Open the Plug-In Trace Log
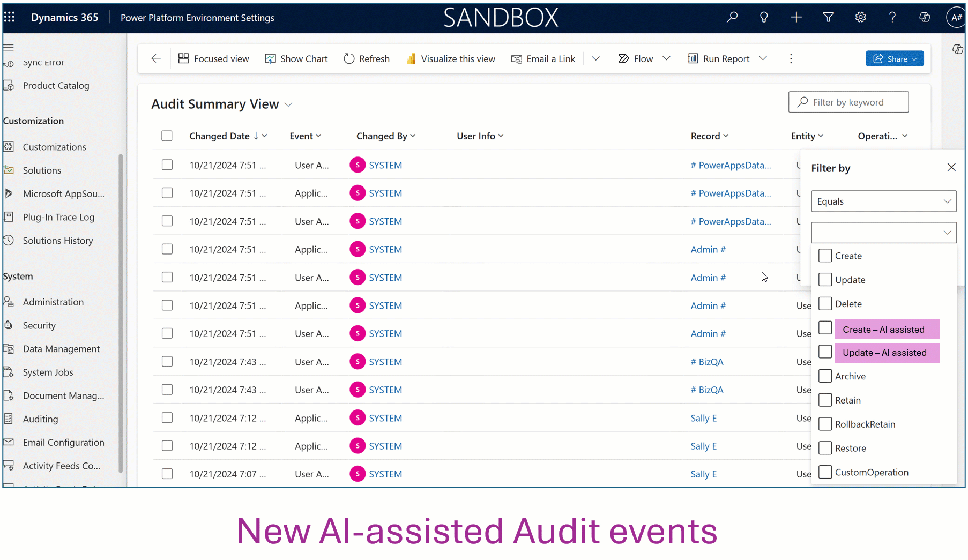Screen dimensions: 968x560 [x=58, y=217]
